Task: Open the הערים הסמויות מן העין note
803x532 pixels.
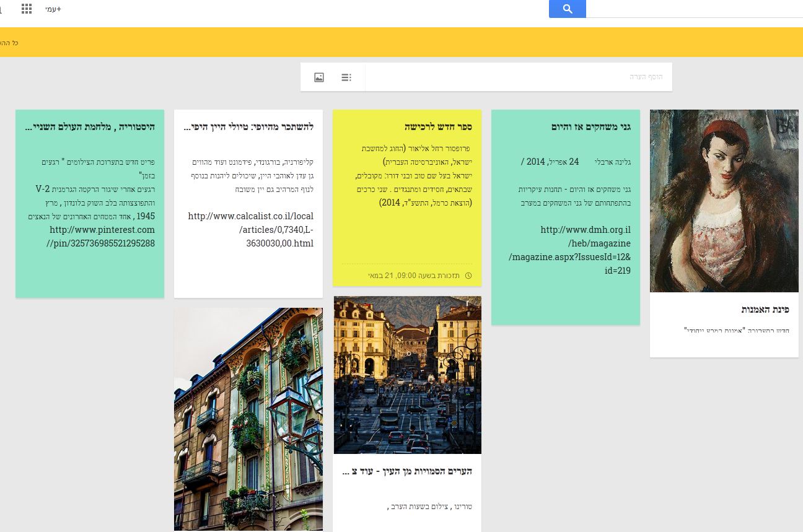Action: click(x=407, y=471)
